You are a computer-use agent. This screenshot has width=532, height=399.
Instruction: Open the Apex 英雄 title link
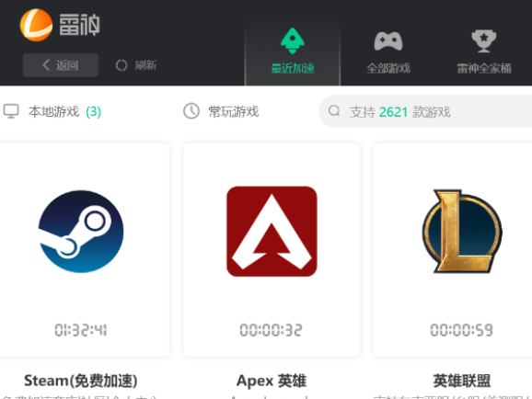pyautogui.click(x=272, y=381)
